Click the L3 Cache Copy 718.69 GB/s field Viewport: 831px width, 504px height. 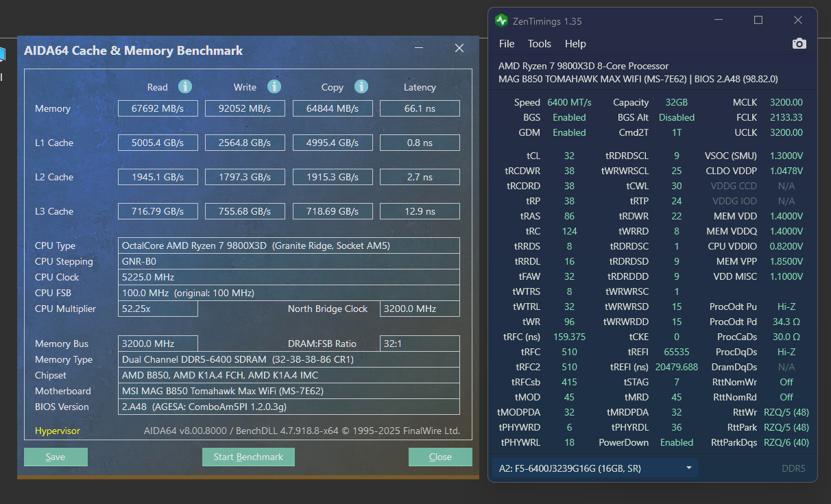tap(333, 211)
